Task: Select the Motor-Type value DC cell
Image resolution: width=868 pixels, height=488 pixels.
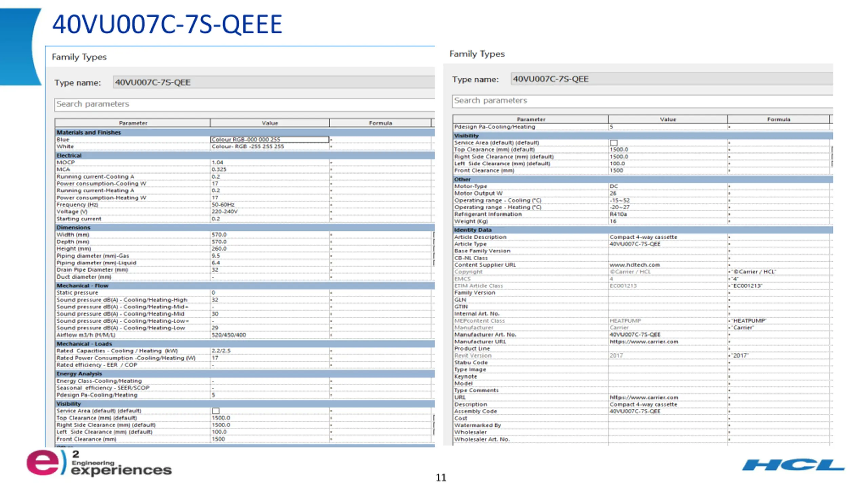Action: coord(668,186)
